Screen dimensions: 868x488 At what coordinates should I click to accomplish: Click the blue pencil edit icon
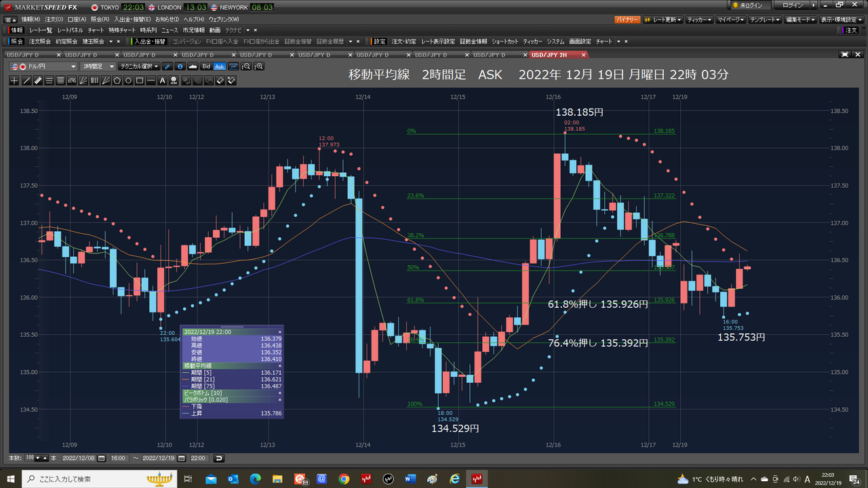168,66
